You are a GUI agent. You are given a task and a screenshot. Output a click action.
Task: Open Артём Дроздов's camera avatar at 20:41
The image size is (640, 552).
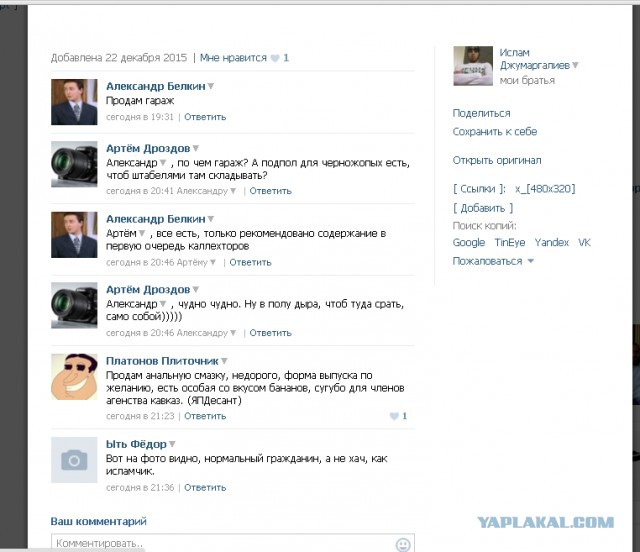click(74, 164)
